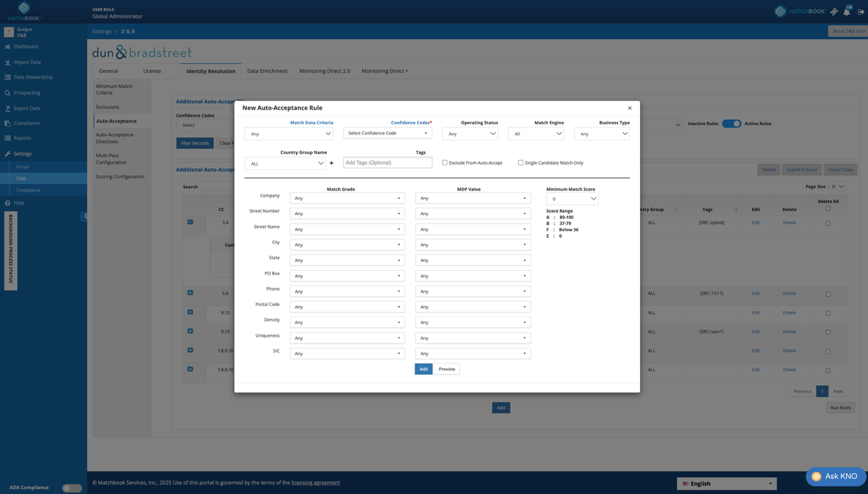Image resolution: width=868 pixels, height=494 pixels.
Task: Switch to the Monitoring Direct 2.0 tab
Action: [324, 71]
